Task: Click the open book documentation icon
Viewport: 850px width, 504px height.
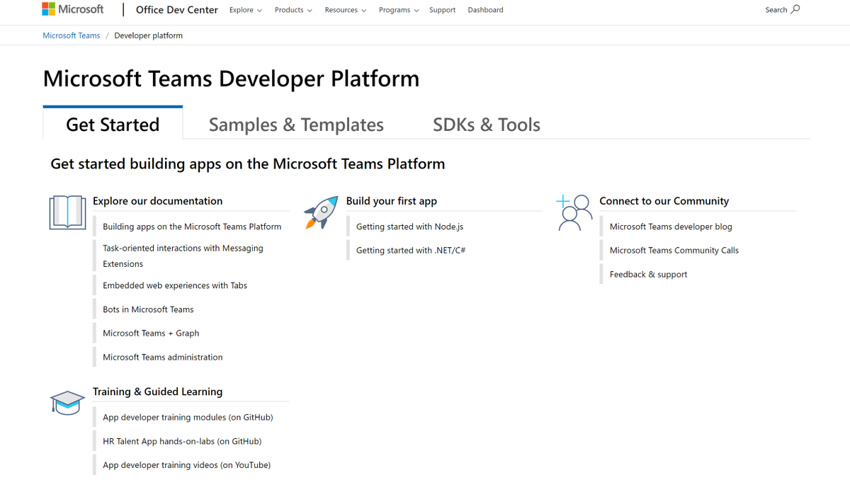Action: (67, 212)
